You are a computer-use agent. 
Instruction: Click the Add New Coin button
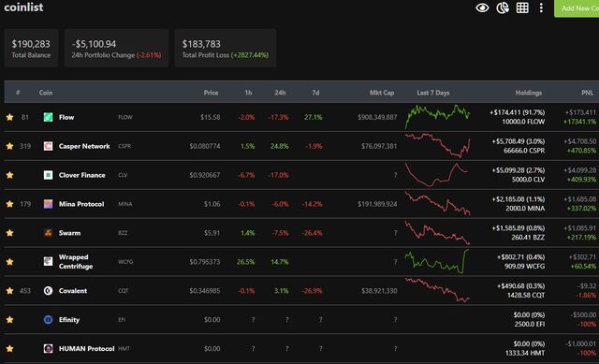pyautogui.click(x=577, y=8)
